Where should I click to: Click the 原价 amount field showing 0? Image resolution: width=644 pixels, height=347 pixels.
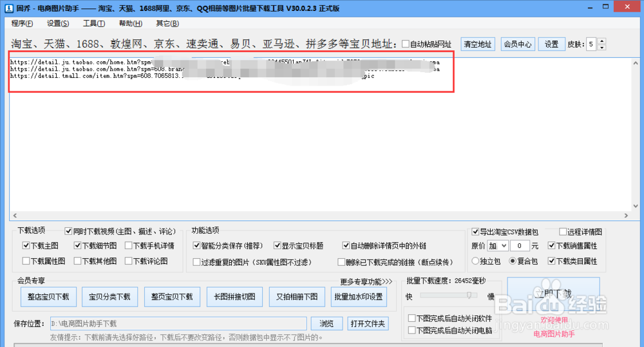[520, 246]
